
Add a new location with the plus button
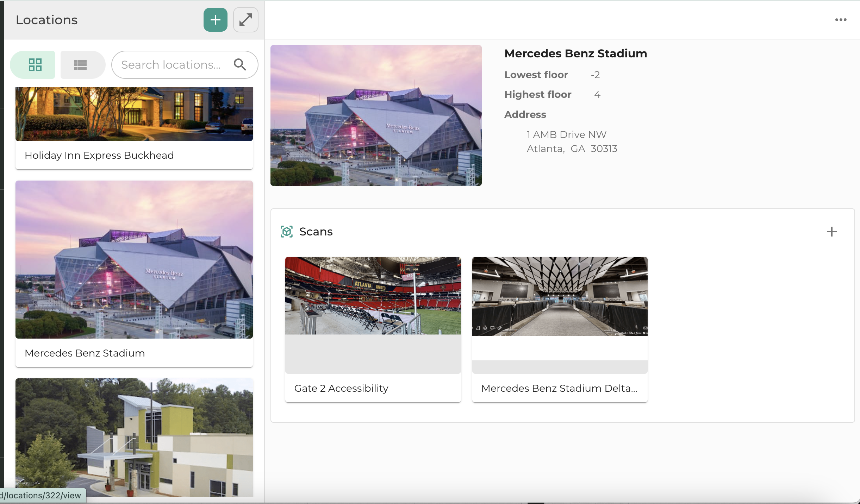tap(216, 20)
